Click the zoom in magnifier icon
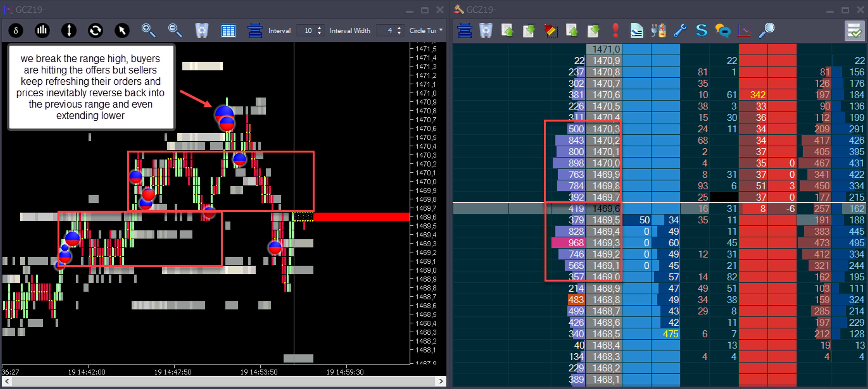This screenshot has width=868, height=389. pyautogui.click(x=149, y=31)
